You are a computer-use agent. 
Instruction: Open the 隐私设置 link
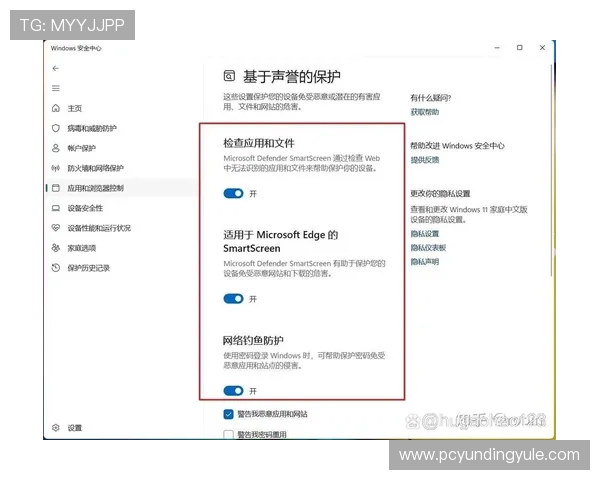(x=425, y=233)
